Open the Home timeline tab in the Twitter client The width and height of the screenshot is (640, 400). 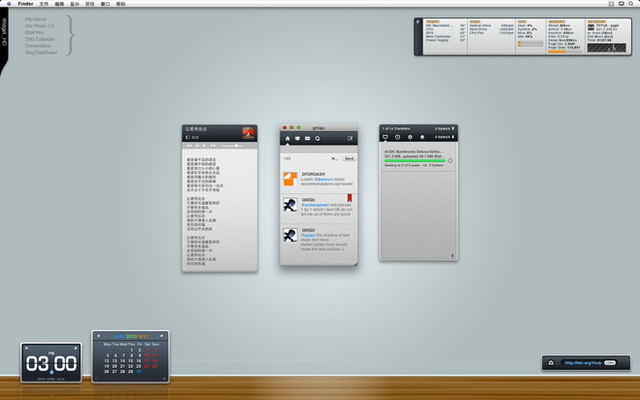pos(287,138)
